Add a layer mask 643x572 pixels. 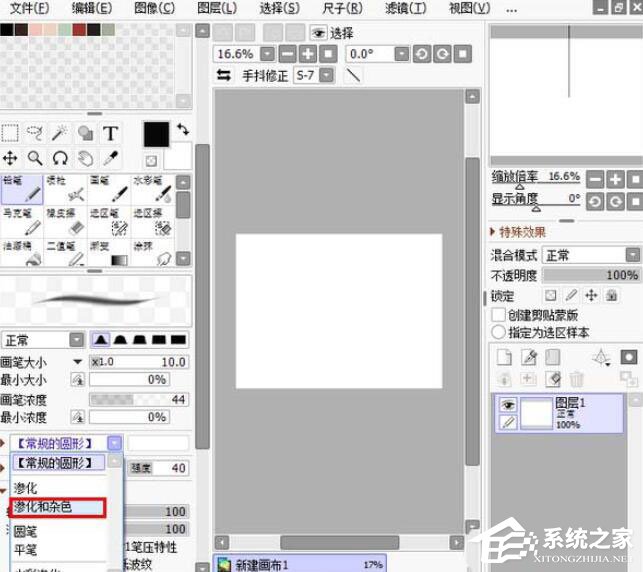pyautogui.click(x=628, y=357)
